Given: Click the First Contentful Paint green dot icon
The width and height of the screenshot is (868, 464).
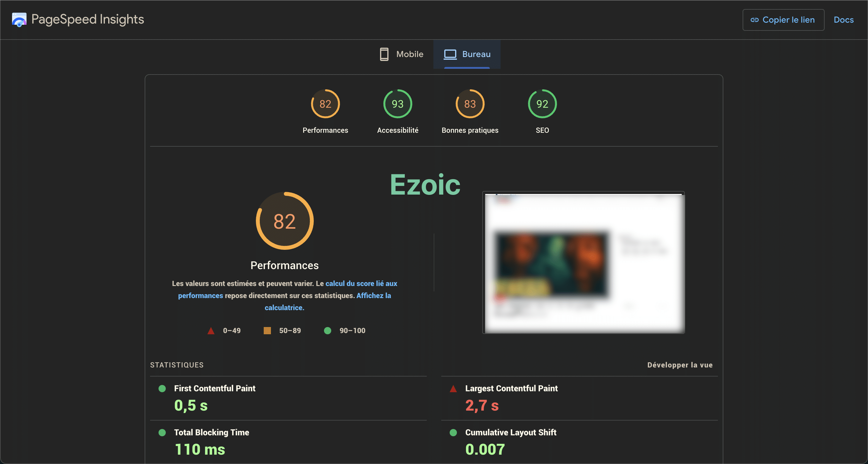Looking at the screenshot, I should point(162,388).
